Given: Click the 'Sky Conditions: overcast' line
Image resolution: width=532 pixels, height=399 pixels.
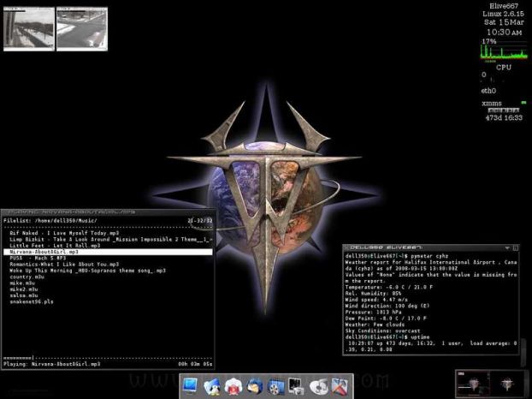Looking at the screenshot, I should coord(382,331).
